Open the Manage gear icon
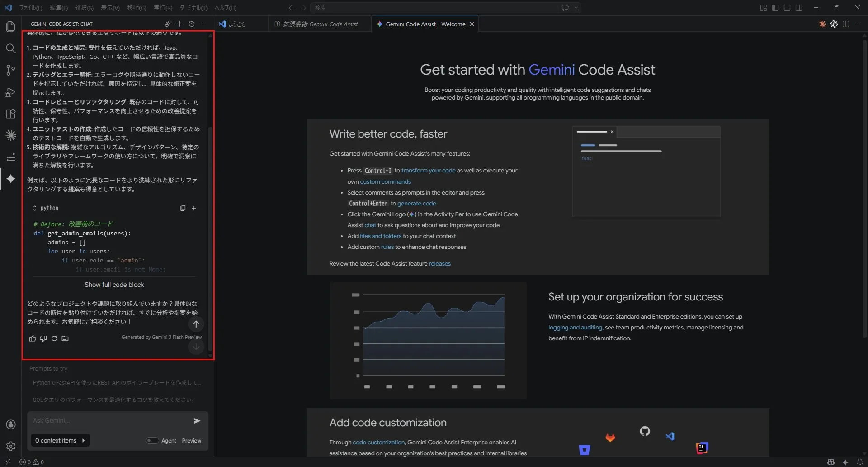Viewport: 868px width, 467px height. [x=10, y=446]
